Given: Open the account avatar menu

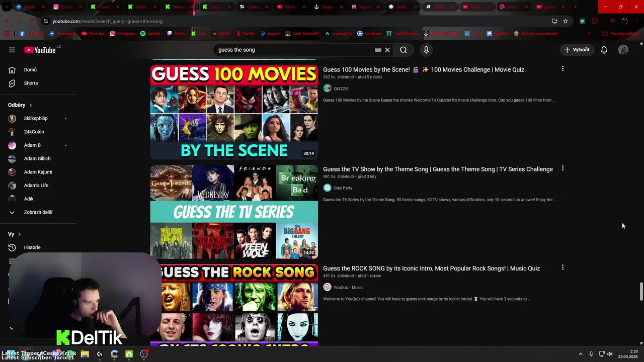Looking at the screenshot, I should tap(623, 50).
